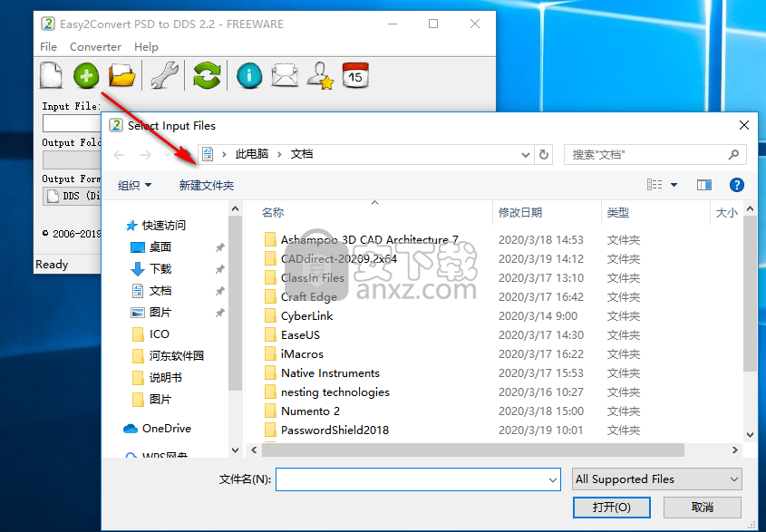
Task: Click the sidebar vertical scrollbar thumb
Action: 235,303
